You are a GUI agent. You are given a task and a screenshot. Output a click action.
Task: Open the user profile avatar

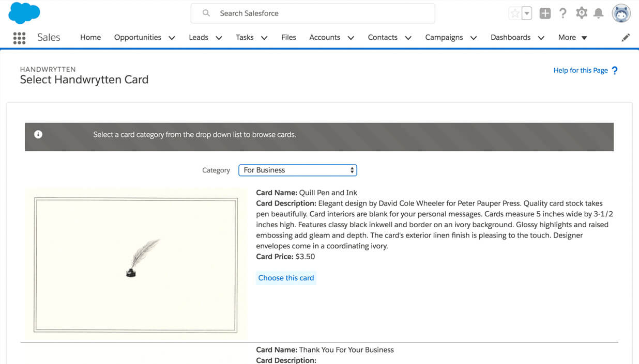tap(621, 13)
